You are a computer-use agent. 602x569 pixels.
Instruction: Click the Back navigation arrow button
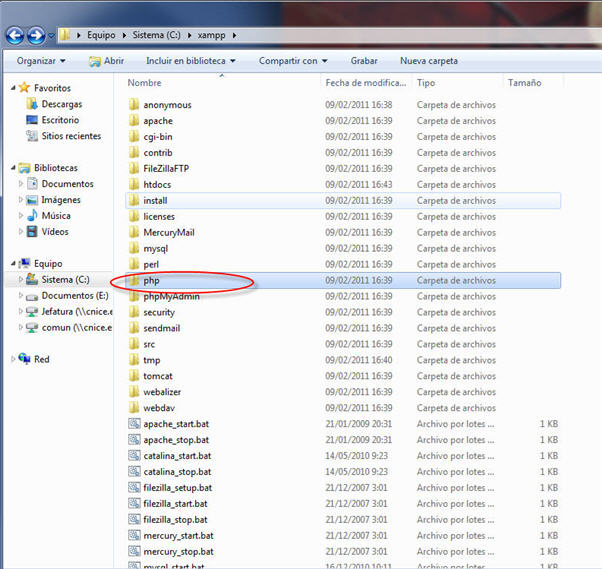[15, 36]
